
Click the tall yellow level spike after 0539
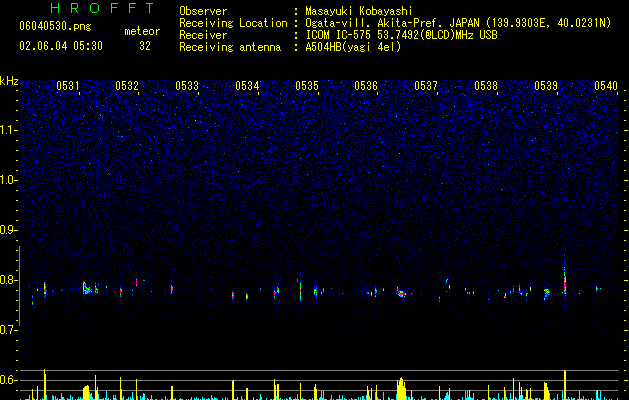(565, 385)
